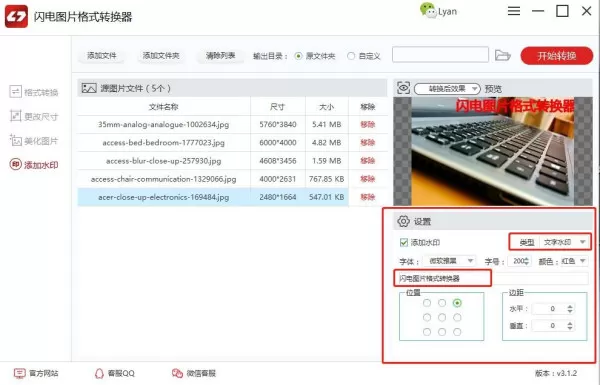The width and height of the screenshot is (600, 385).
Task: Decrease the 垂直 margin value
Action: [x=570, y=328]
